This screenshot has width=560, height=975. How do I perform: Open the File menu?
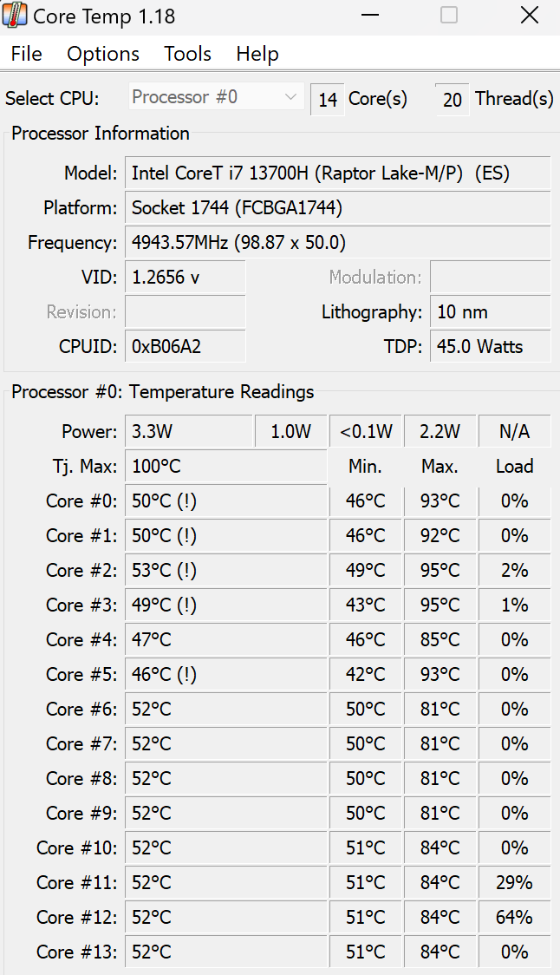click(26, 54)
